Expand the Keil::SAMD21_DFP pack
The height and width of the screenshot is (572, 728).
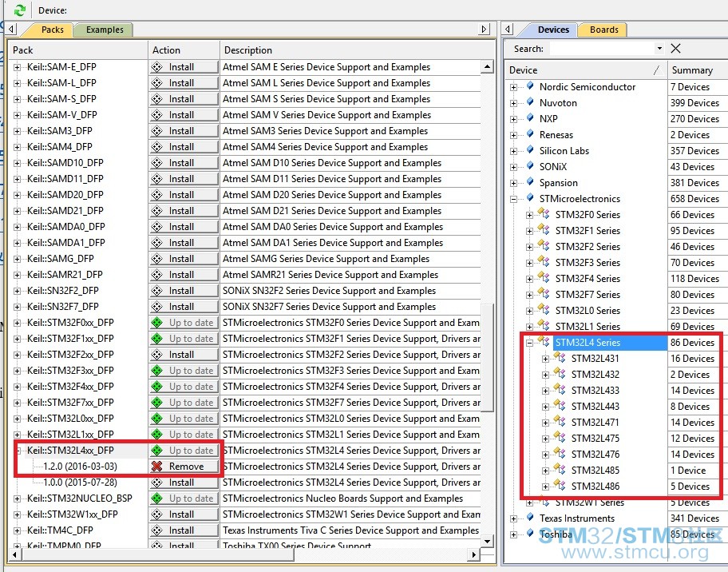click(18, 211)
